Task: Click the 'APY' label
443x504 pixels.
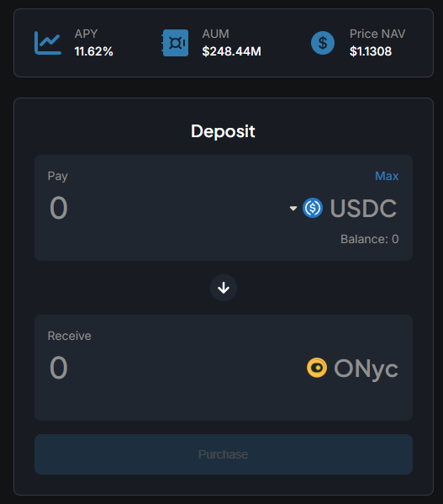Action: (x=86, y=34)
